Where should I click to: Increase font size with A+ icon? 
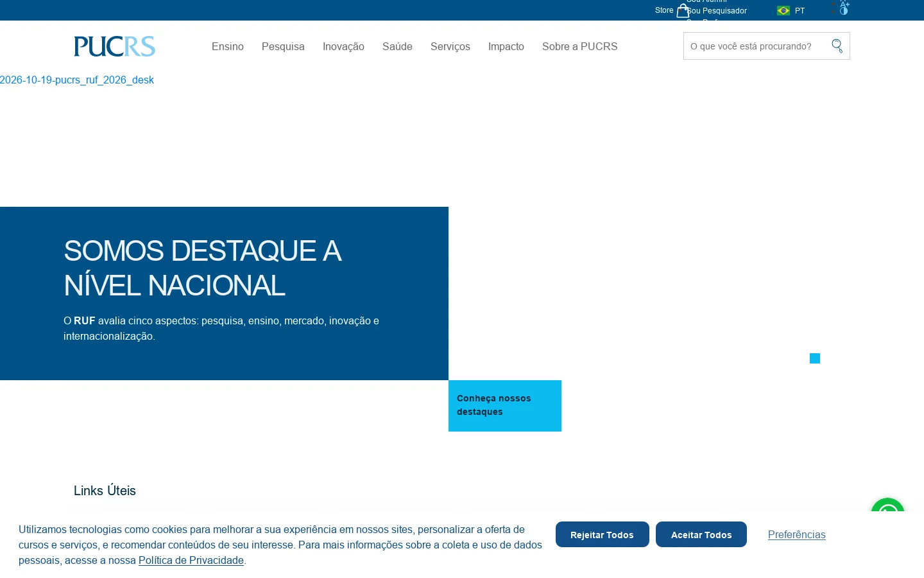(x=844, y=3)
